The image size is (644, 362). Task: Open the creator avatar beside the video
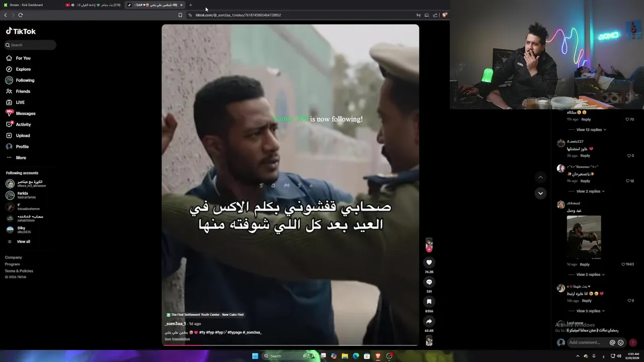(x=429, y=243)
